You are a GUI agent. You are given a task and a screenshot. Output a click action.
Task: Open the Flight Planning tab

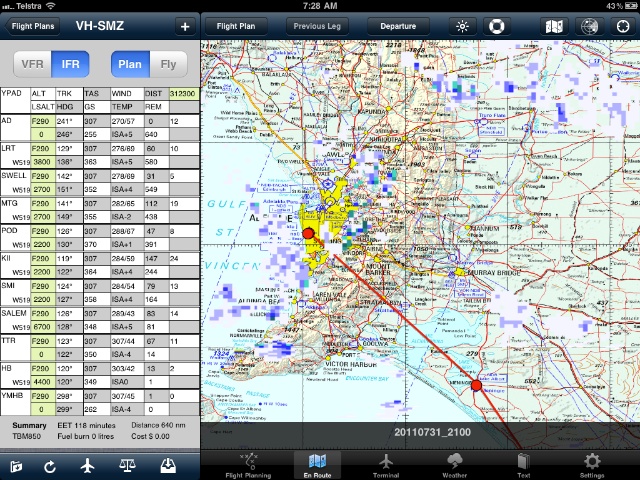click(248, 466)
